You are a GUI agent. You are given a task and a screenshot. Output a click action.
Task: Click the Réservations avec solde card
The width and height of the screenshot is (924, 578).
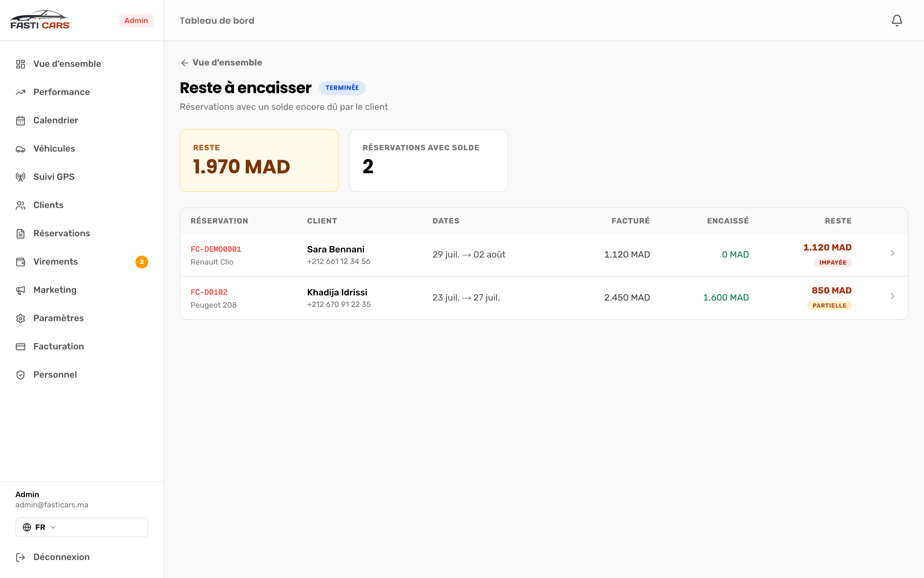(428, 161)
